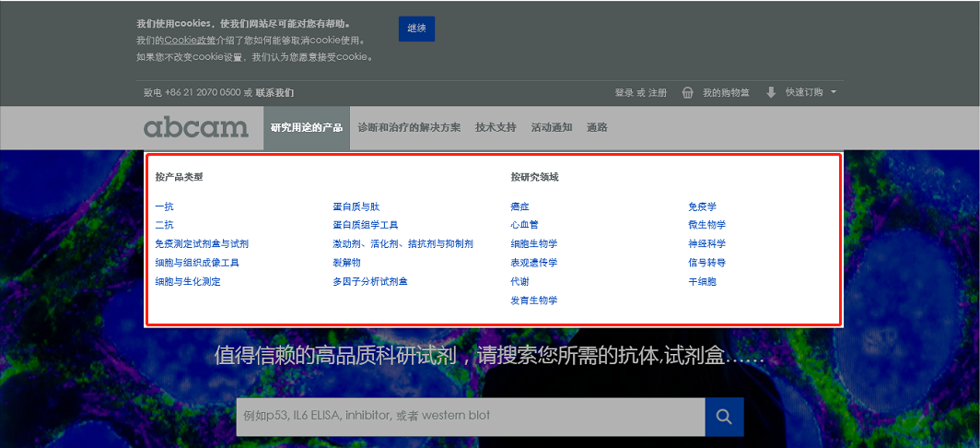Open the 技术支持 menu item
980x448 pixels.
(496, 128)
